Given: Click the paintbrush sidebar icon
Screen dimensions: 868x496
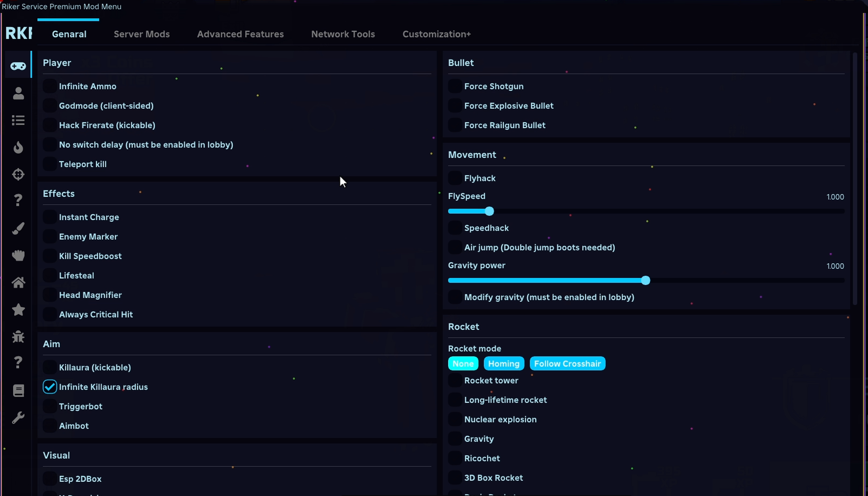Looking at the screenshot, I should [x=18, y=228].
